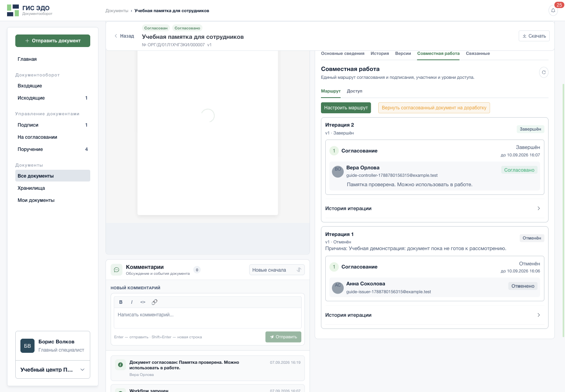Switch to the Доступ sub-tab
Image resolution: width=565 pixels, height=392 pixels.
[355, 91]
